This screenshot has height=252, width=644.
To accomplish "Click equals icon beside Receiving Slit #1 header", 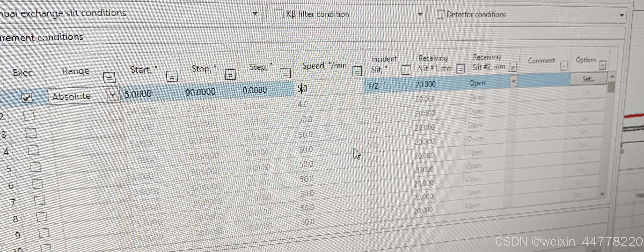I will pos(460,69).
